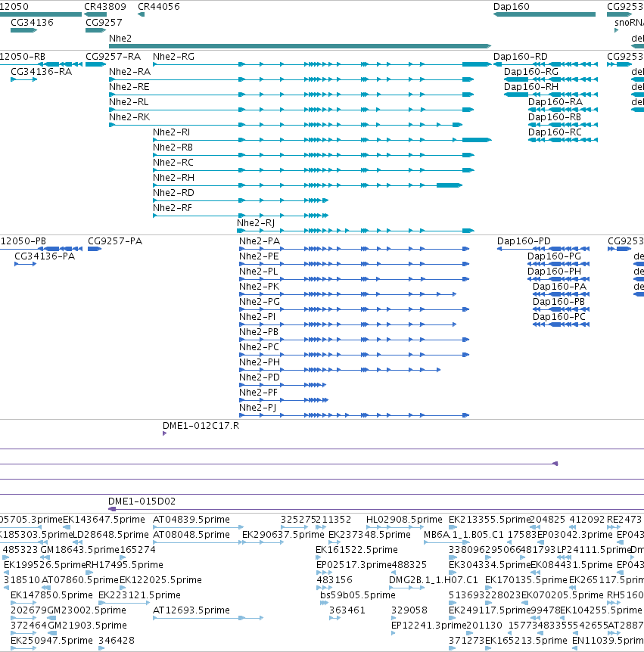Click the RH17495.5prime EST label

click(124, 565)
